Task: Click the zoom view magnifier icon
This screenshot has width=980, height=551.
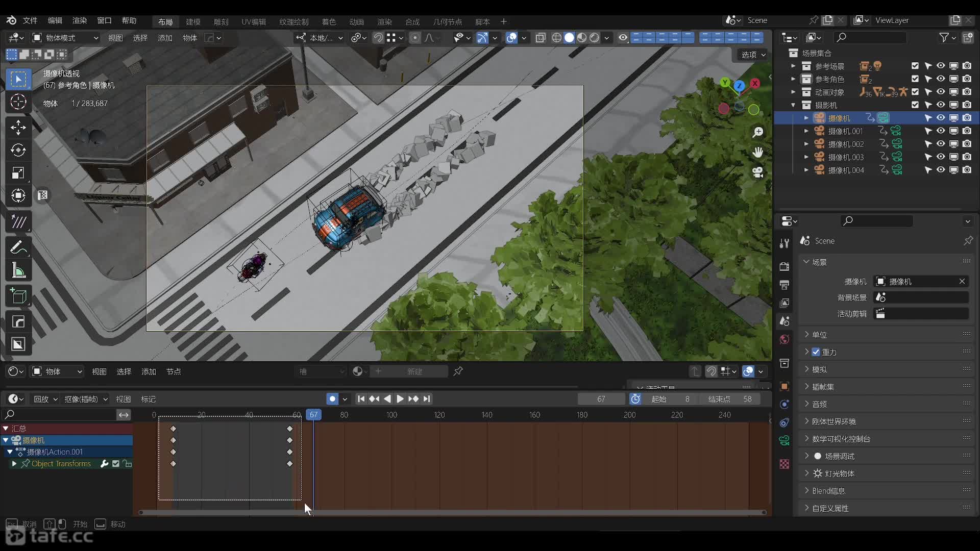Action: pos(758,133)
